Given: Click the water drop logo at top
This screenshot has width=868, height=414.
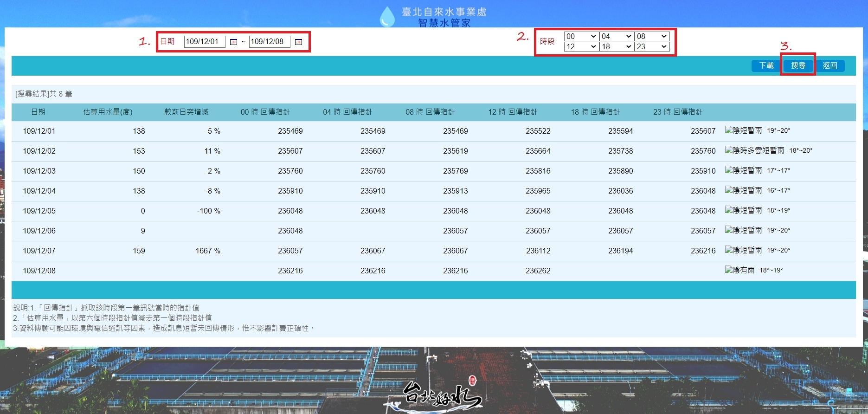Looking at the screenshot, I should (387, 17).
